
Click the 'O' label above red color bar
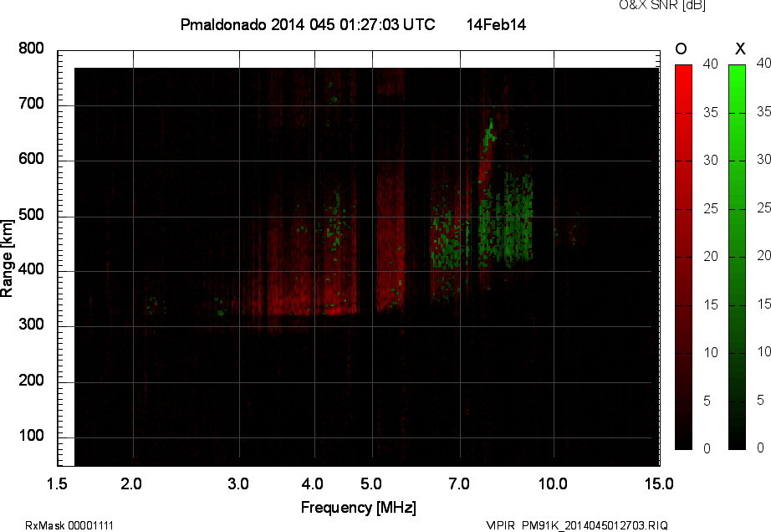click(x=681, y=49)
